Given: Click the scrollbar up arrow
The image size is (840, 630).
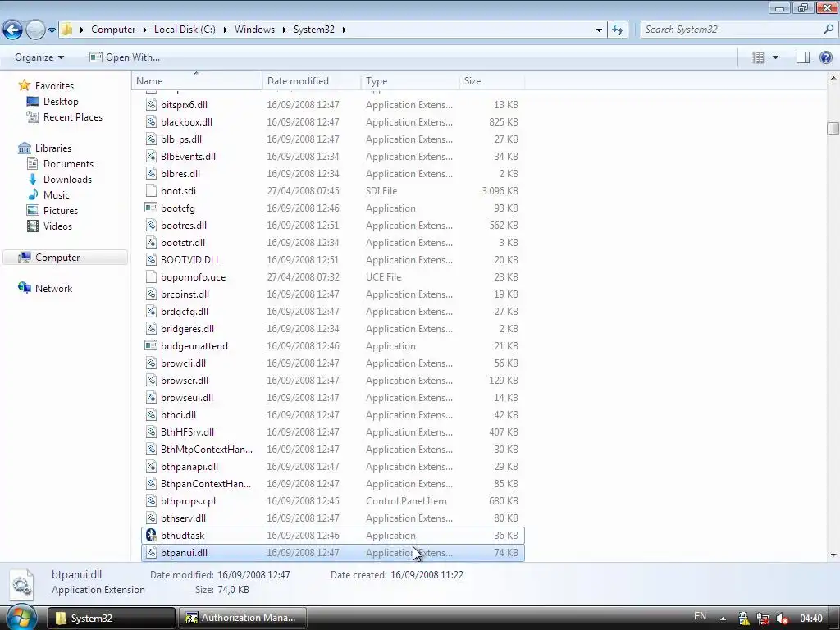Looking at the screenshot, I should [x=833, y=78].
